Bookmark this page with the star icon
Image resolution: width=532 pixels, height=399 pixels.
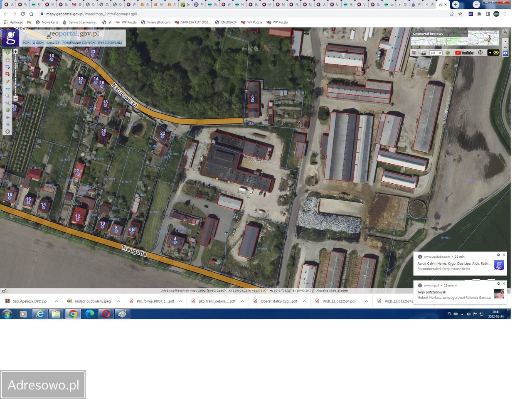click(x=460, y=14)
